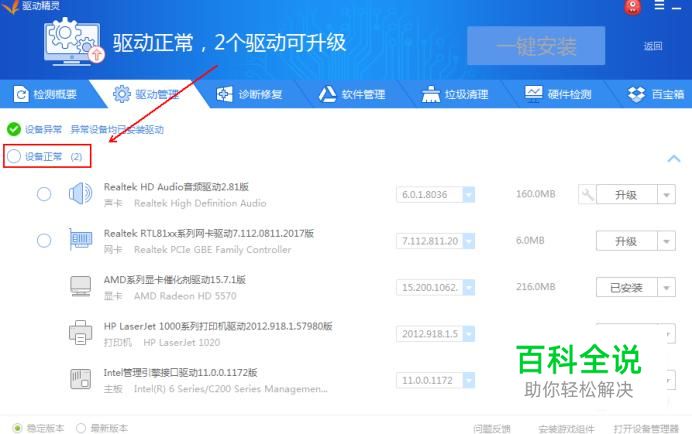Open version dropdown 15.200.1062
This screenshot has width=692, height=434.
tap(469, 287)
